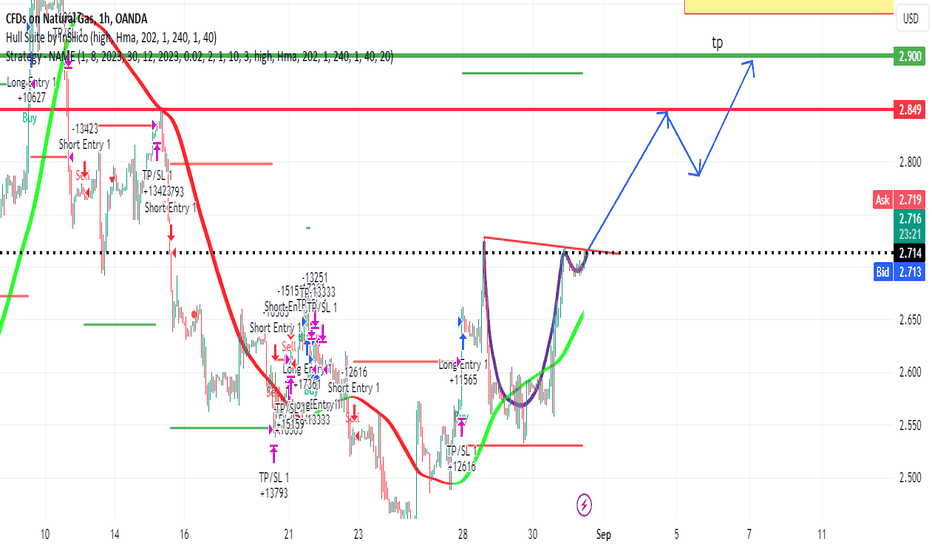Click the 2.550 value on price scale
Image resolution: width=932 pixels, height=550 pixels.
(910, 425)
